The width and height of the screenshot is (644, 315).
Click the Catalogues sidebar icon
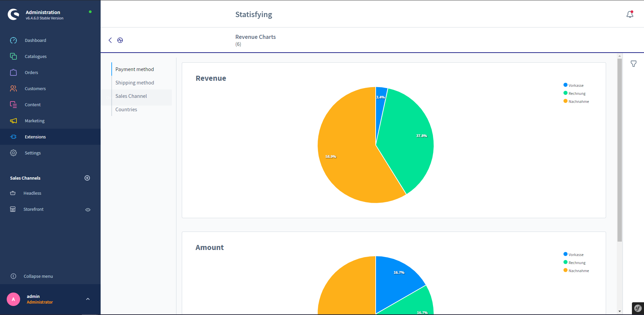click(13, 56)
